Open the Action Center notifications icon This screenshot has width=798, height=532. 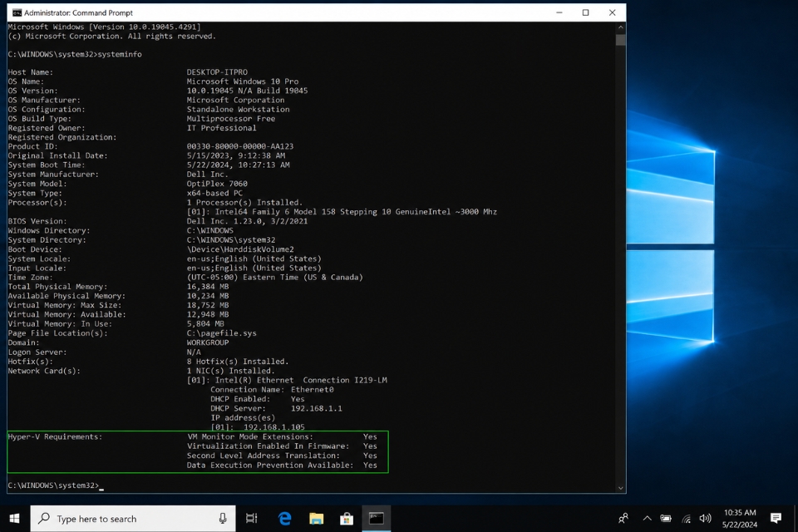[x=776, y=518]
